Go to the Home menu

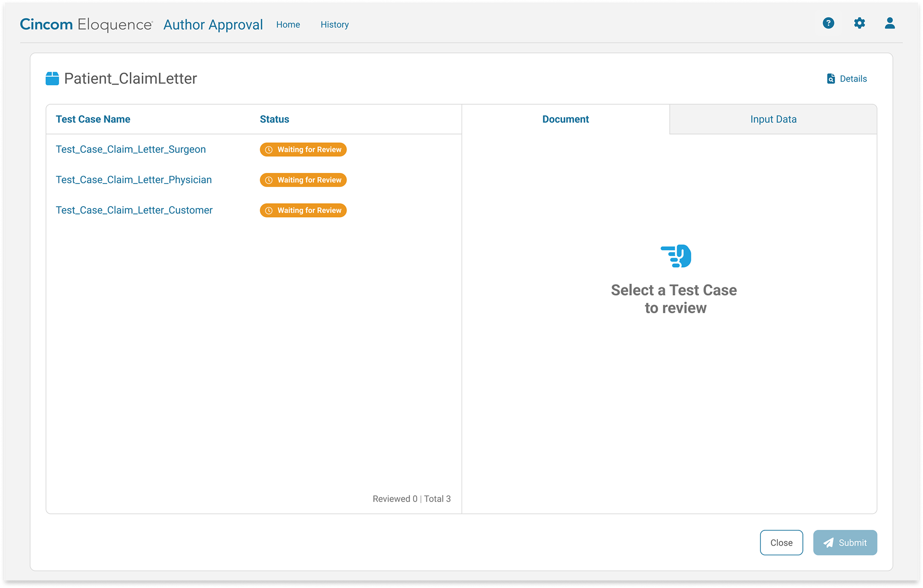click(x=288, y=24)
